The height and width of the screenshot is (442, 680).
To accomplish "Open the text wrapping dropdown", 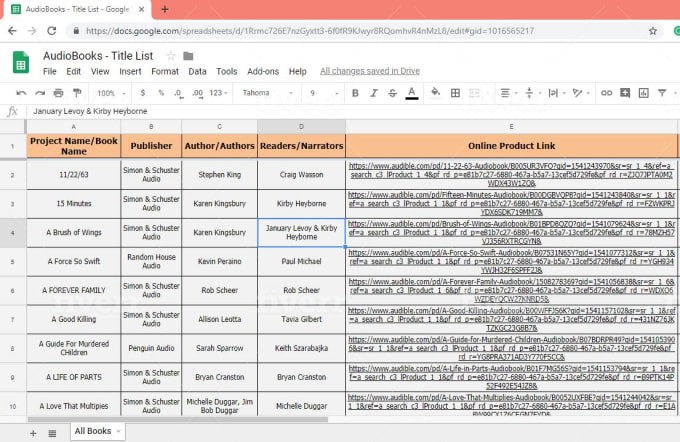I will click(x=557, y=93).
